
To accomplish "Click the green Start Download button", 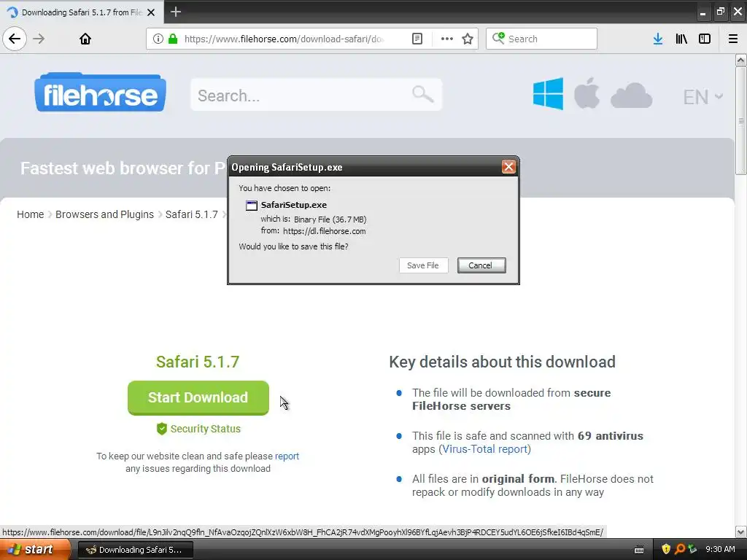I will point(198,397).
